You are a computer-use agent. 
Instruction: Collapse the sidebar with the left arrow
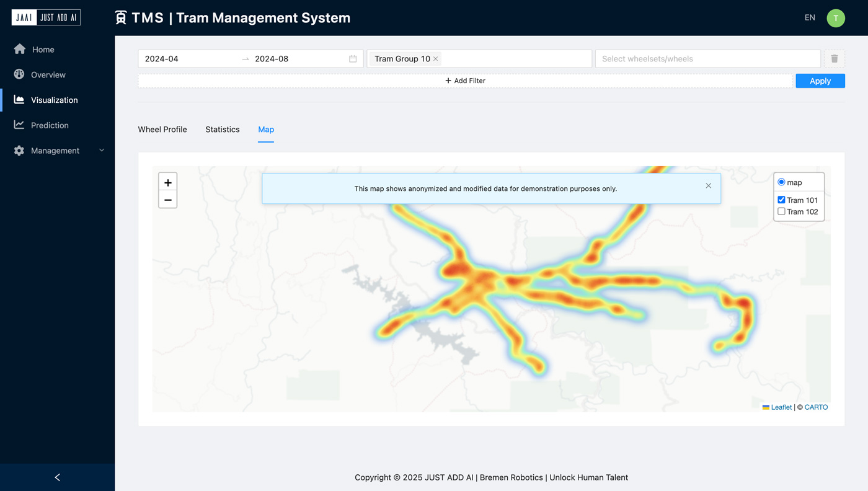[57, 477]
